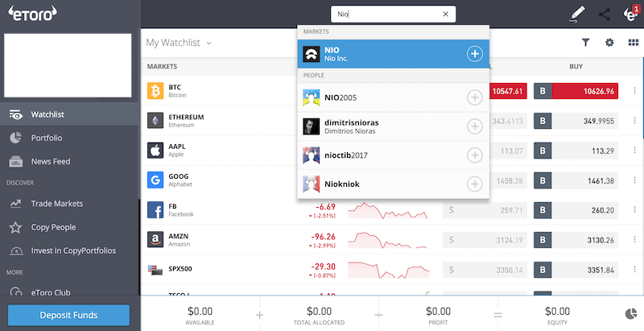Select Niokniok people result
The width and height of the screenshot is (644, 331).
[x=394, y=184]
